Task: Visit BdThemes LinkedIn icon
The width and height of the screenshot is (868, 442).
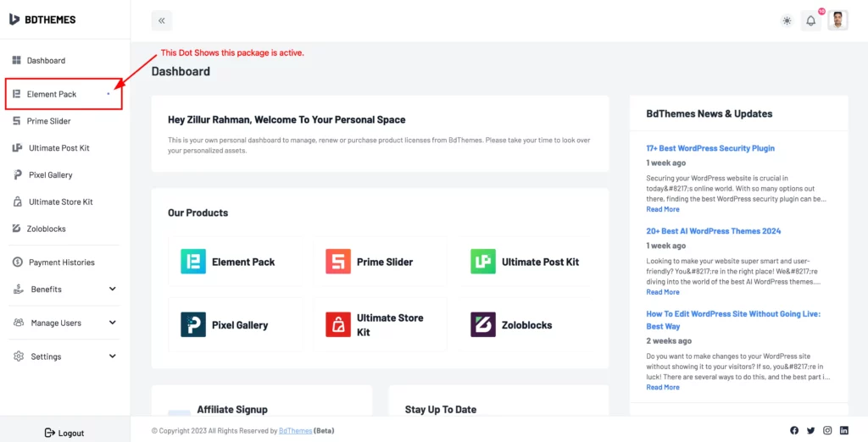Action: [x=844, y=430]
